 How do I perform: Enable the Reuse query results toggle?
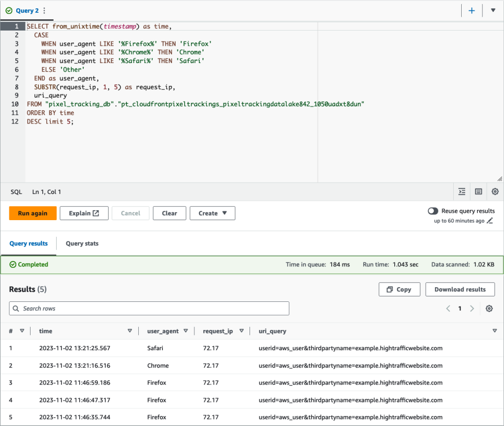pos(433,211)
